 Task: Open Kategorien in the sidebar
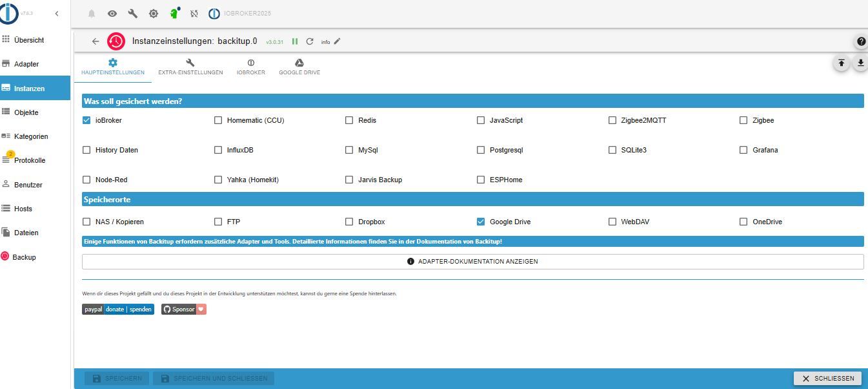click(35, 136)
